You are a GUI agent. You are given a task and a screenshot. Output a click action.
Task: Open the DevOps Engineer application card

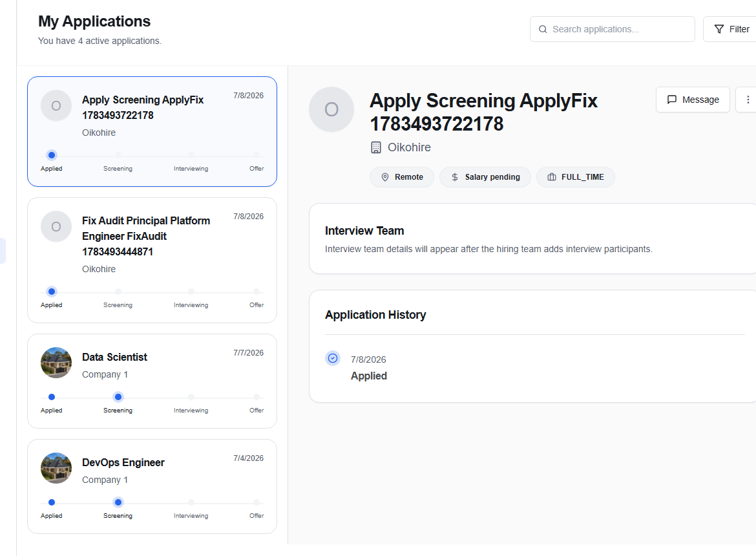(x=152, y=487)
